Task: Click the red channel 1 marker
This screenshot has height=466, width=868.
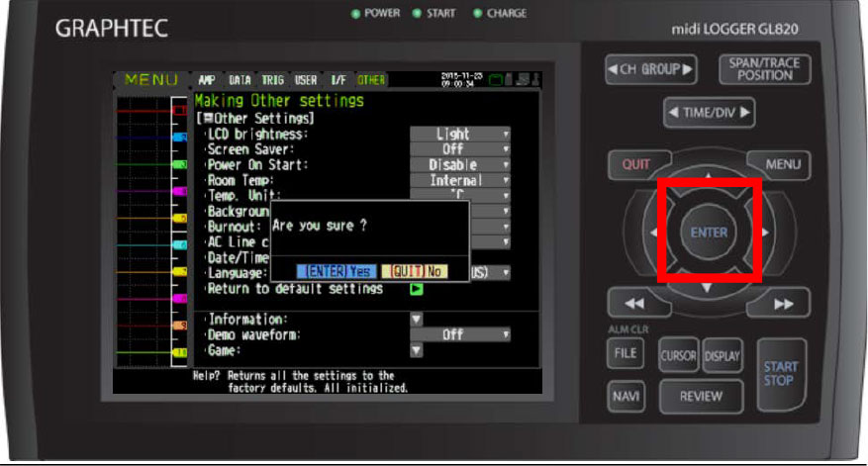Action: 180,110
